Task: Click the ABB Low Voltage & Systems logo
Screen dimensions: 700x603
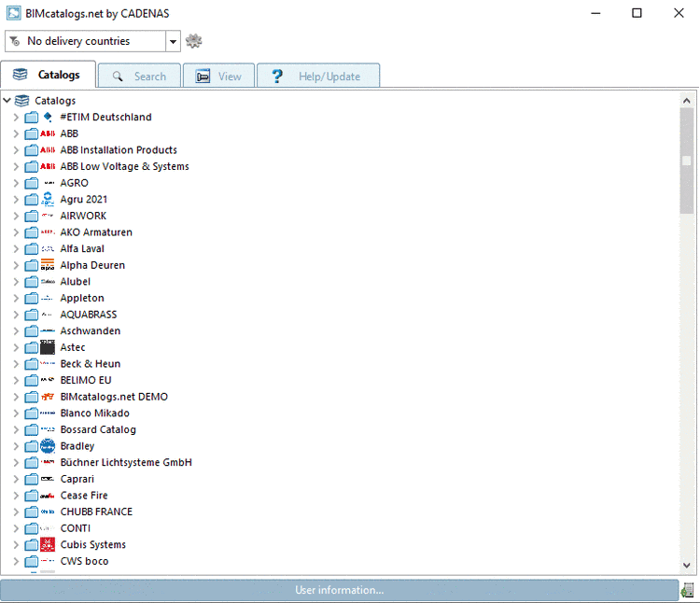Action: pos(48,166)
